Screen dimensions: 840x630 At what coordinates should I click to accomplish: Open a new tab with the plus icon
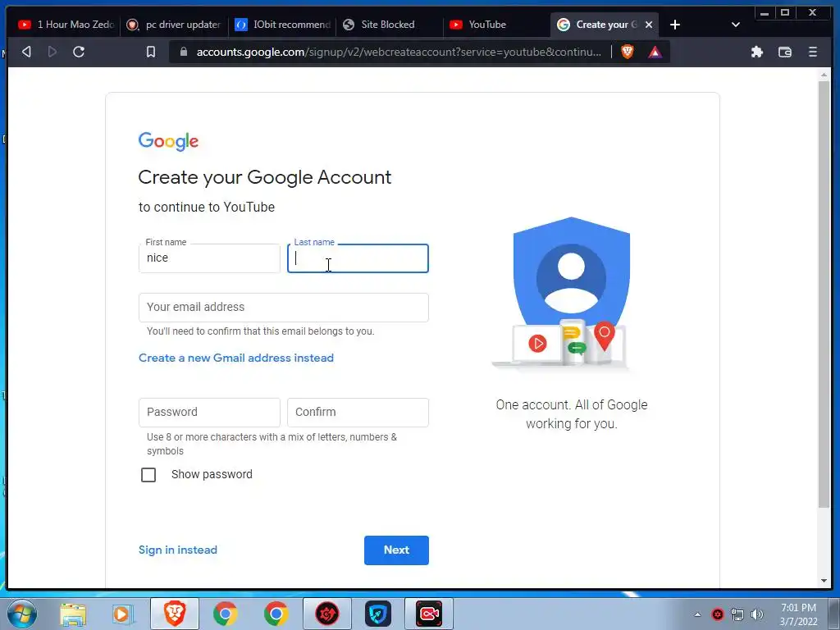click(675, 25)
